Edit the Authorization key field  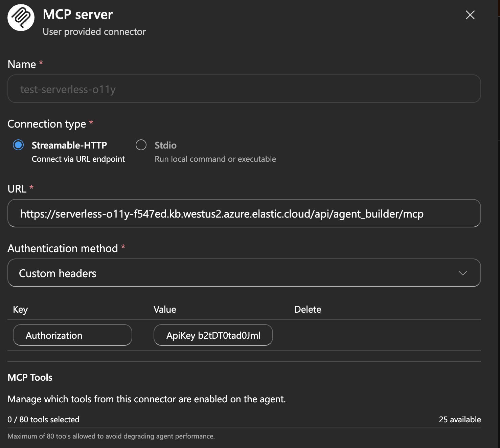click(72, 335)
